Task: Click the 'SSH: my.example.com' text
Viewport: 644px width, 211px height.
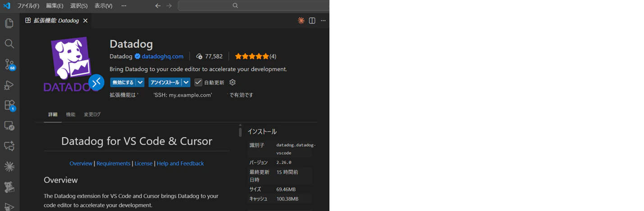Action: pyautogui.click(x=183, y=95)
